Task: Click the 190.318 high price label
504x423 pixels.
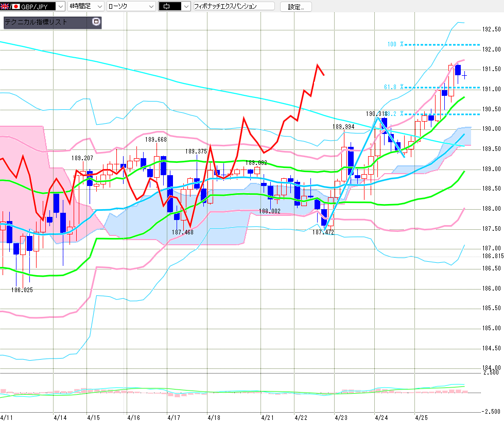Action: click(376, 113)
